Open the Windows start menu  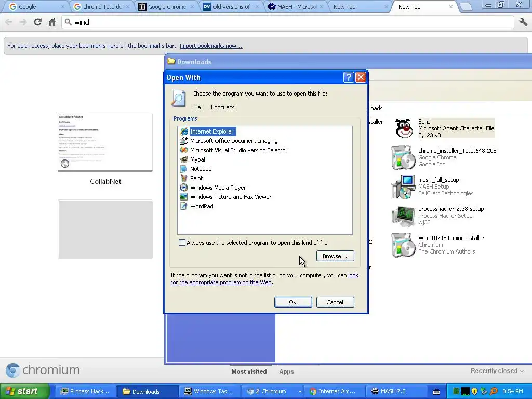(25, 391)
